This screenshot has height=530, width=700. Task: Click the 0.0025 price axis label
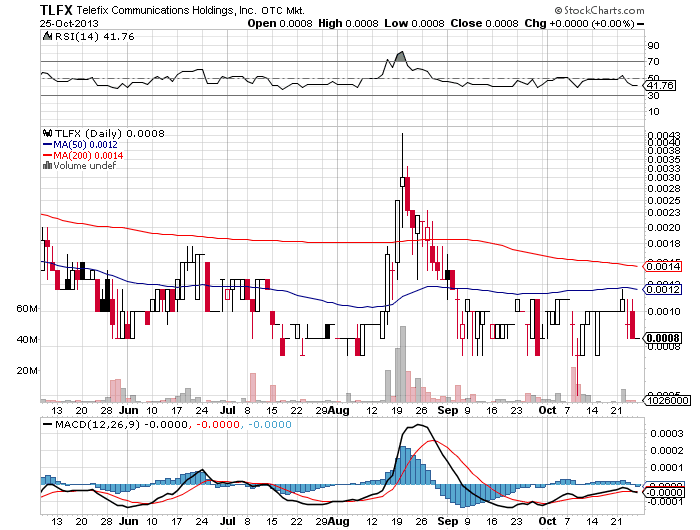point(663,200)
